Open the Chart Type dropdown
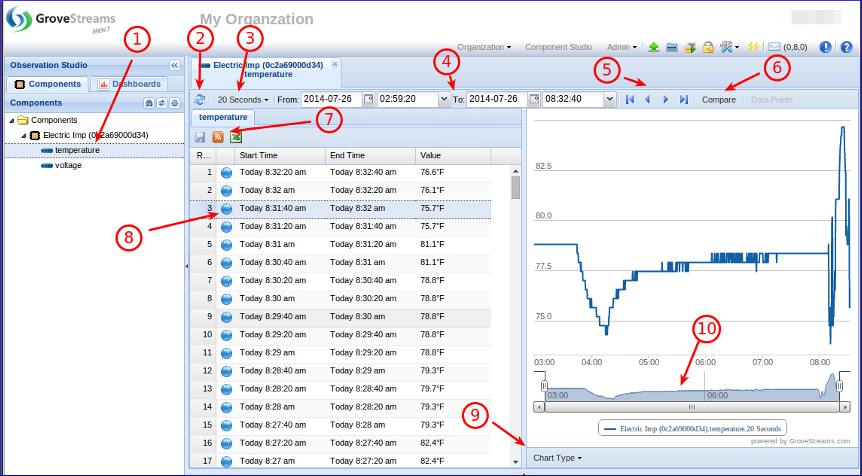 point(558,458)
